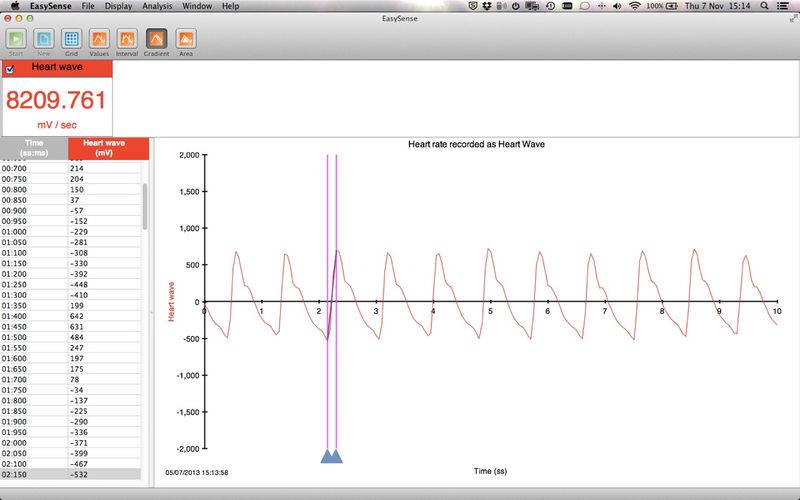Click the data table vertical scrollbar
Screen dimensions: 800x500
(145, 205)
